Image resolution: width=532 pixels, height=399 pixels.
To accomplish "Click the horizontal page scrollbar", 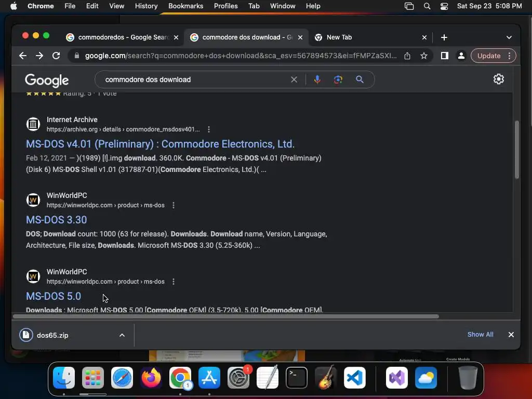I will coord(225,316).
